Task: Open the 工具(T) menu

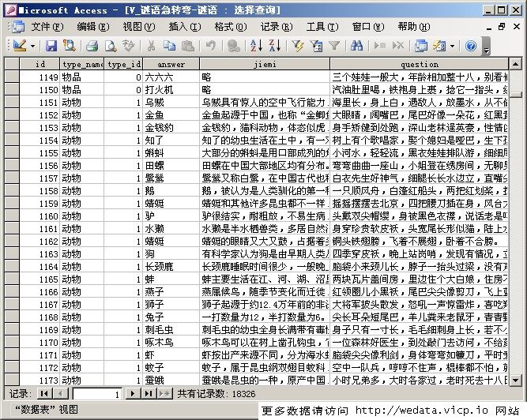Action: 322,27
